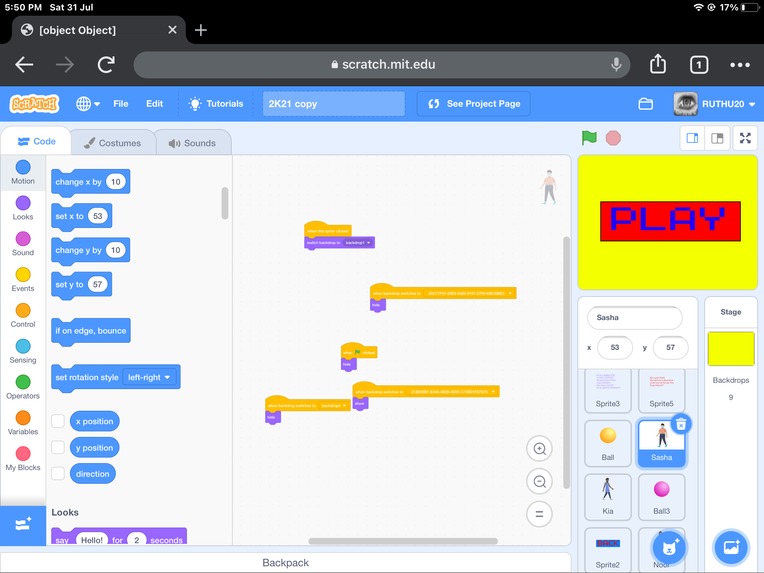Delete the Sasha sprite with trash icon

click(681, 424)
